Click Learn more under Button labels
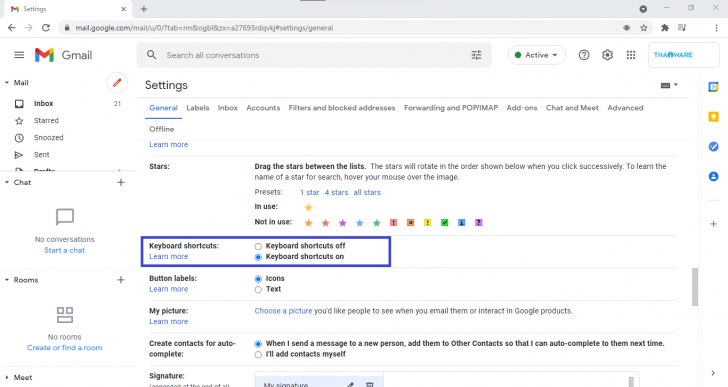 169,289
